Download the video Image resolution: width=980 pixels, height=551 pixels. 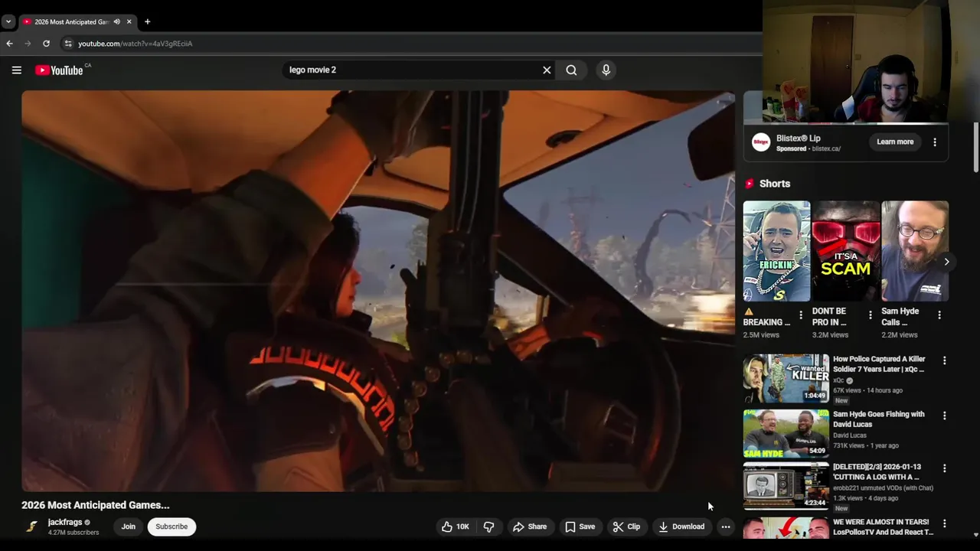coord(681,527)
